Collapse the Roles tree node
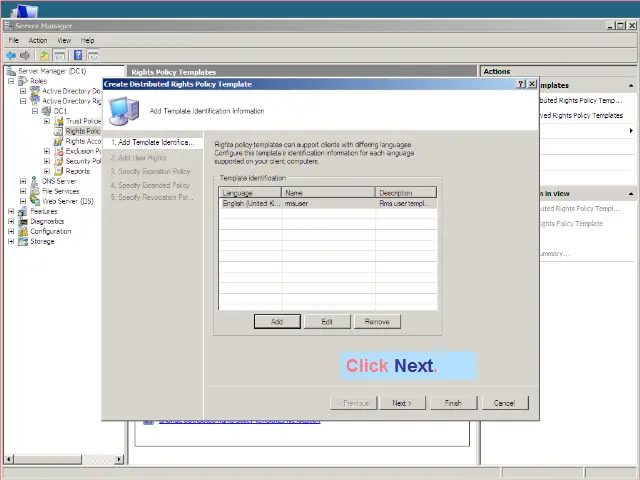The width and height of the screenshot is (640, 480). [11, 81]
